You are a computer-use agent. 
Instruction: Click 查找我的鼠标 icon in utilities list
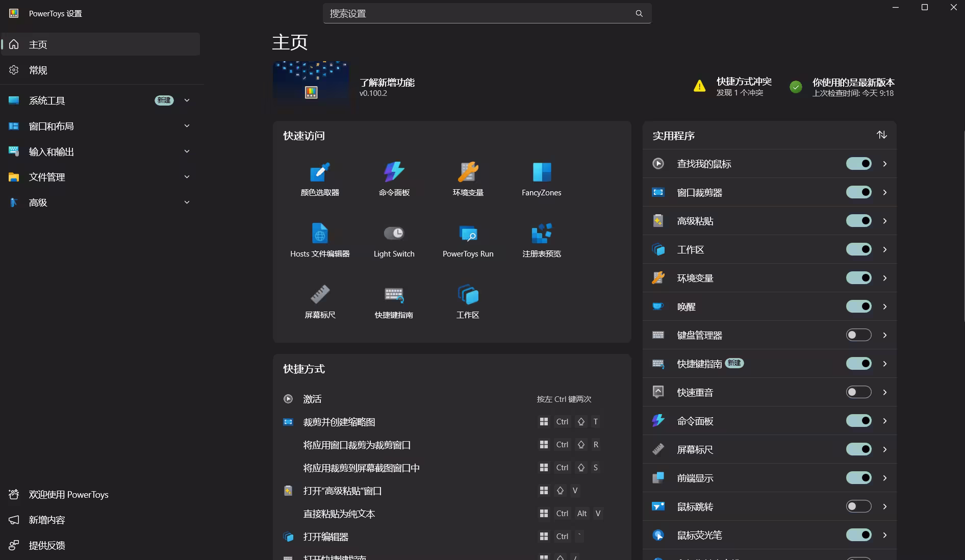point(658,164)
